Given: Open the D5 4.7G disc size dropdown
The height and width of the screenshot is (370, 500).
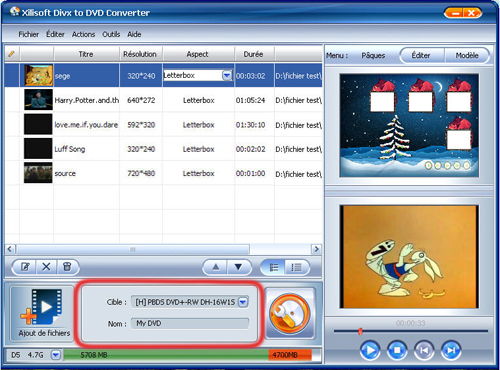Looking at the screenshot, I should 56,355.
